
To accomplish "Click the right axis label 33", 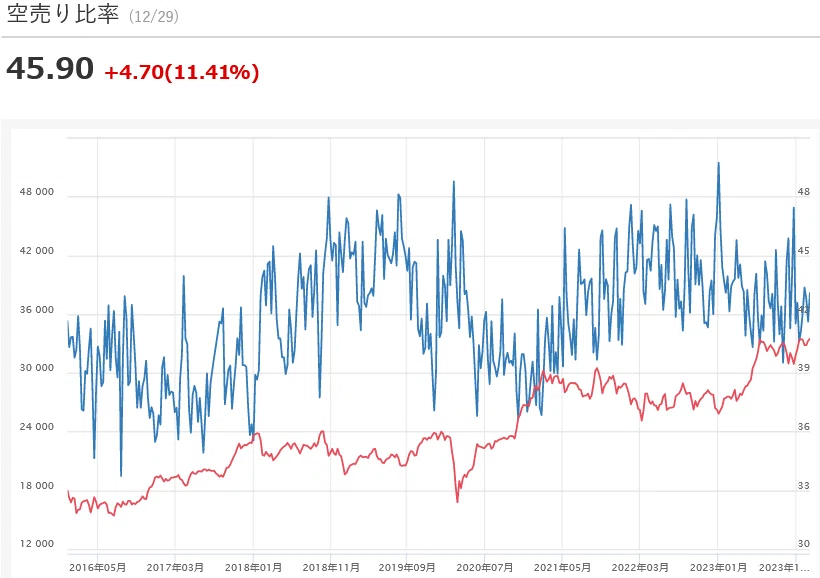I will (804, 486).
